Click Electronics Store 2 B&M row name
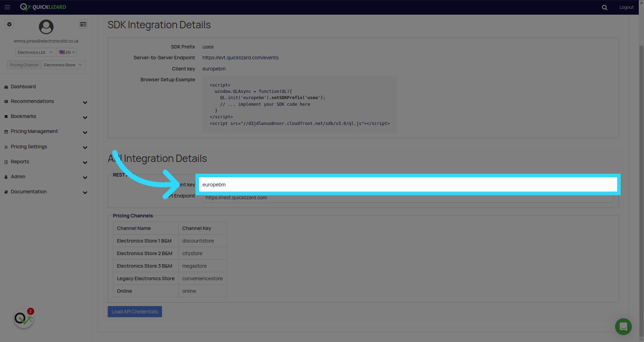Screen dimensions: 644x342 tap(145, 253)
